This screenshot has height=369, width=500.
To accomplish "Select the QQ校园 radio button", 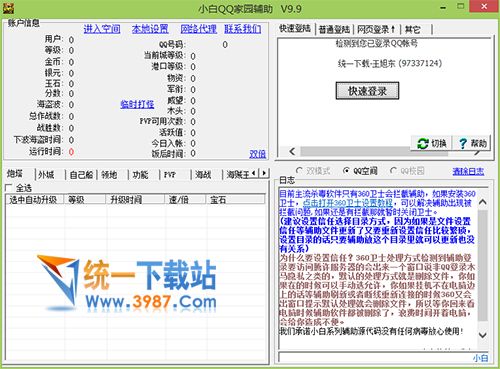I will coord(393,171).
